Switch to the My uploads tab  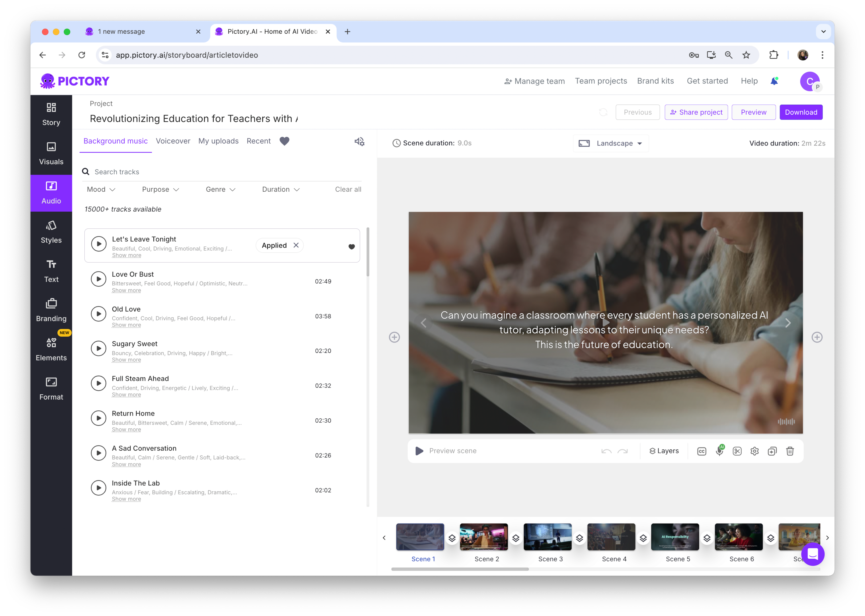coord(218,141)
